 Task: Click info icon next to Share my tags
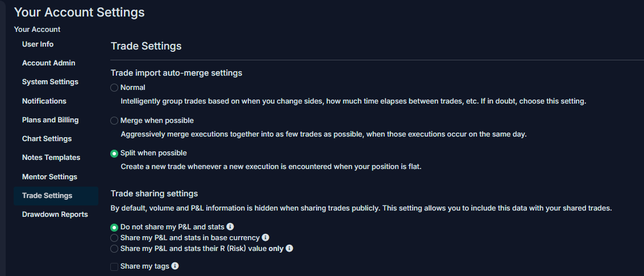click(x=175, y=266)
